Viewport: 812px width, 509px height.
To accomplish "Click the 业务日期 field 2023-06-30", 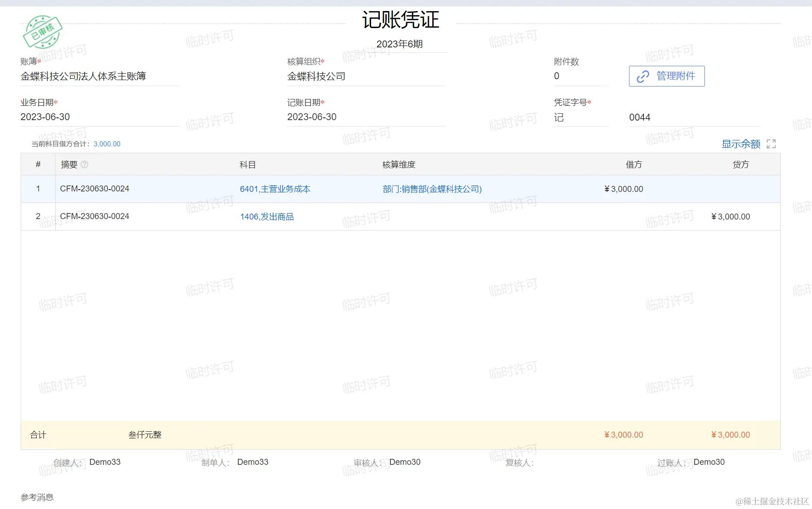I will coord(100,117).
